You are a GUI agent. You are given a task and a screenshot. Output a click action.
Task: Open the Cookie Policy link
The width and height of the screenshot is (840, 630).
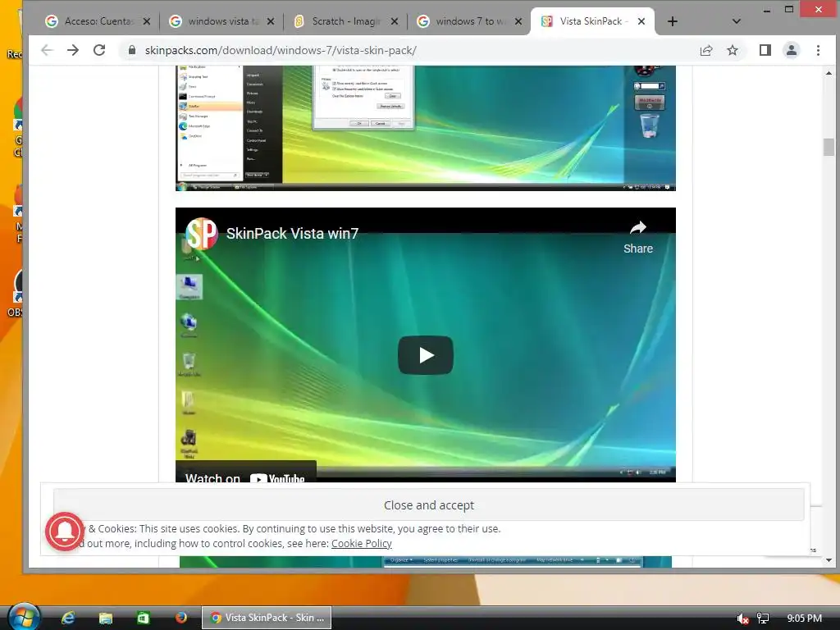pos(362,543)
